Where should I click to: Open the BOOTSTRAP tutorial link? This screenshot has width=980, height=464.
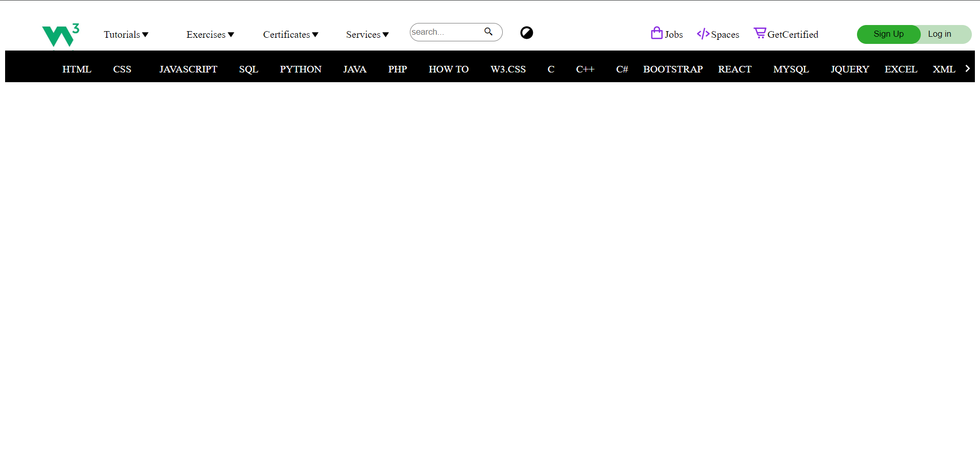click(x=673, y=69)
